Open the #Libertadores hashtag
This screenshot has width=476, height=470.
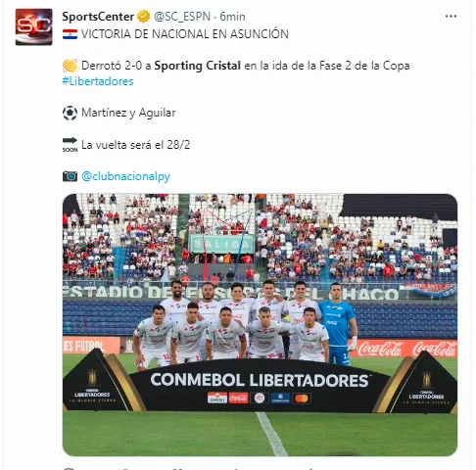[98, 81]
